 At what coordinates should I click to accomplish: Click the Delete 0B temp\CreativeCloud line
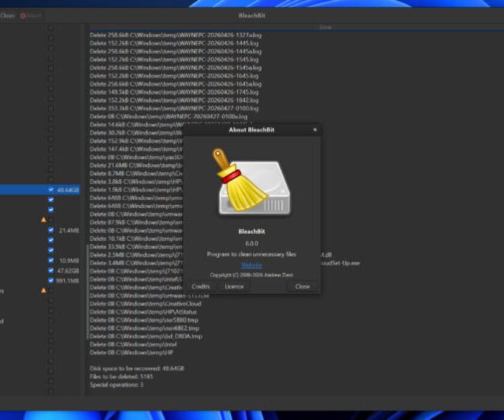click(x=145, y=304)
